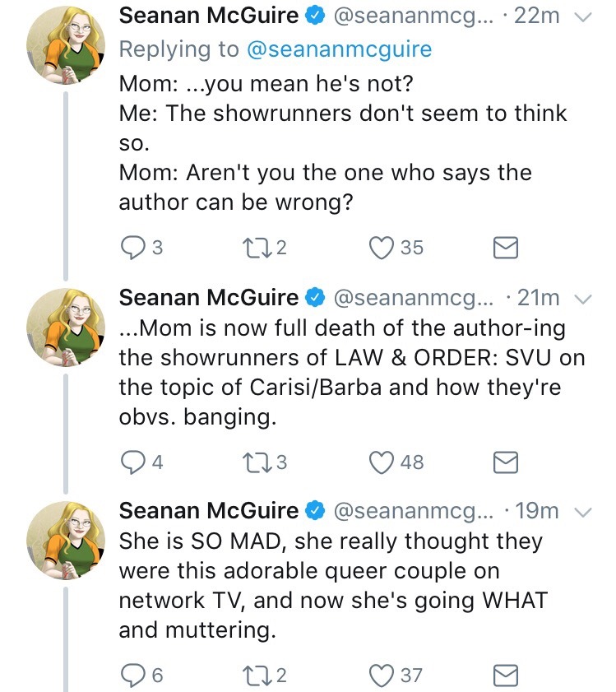Like the tweet with 37 likes
Screen dimensions: 616x692
coord(383,676)
